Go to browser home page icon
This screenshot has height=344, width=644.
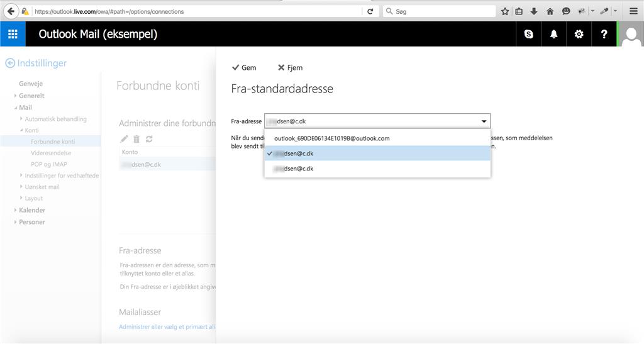pos(550,11)
